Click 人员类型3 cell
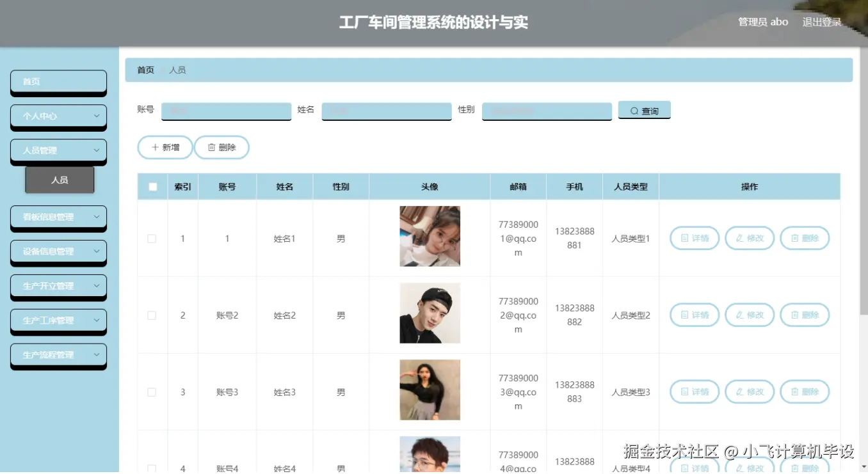Image resolution: width=868 pixels, height=474 pixels. click(x=631, y=392)
